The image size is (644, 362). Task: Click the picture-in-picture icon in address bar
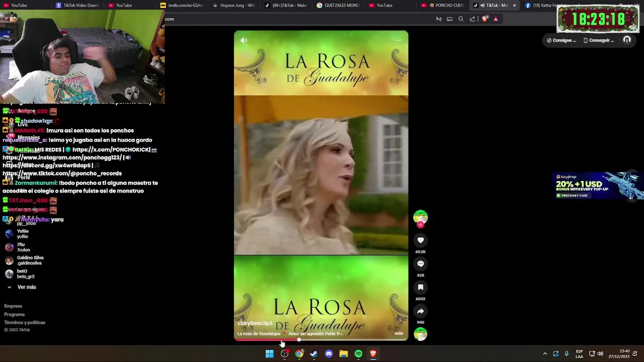click(x=450, y=19)
